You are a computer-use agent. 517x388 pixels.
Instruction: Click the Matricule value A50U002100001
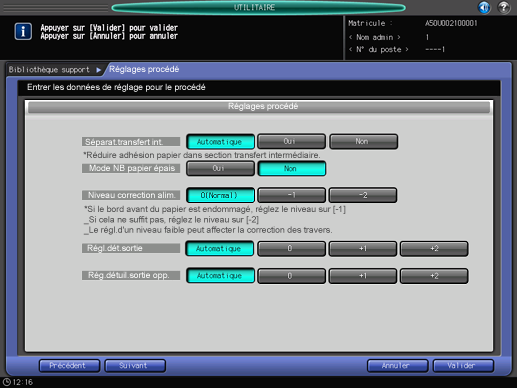coord(451,23)
